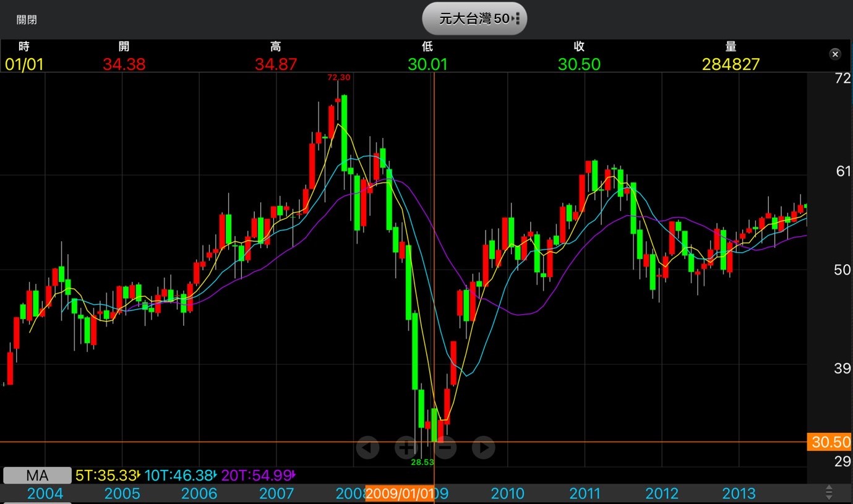Close the chart with 關閉 button

[x=27, y=20]
